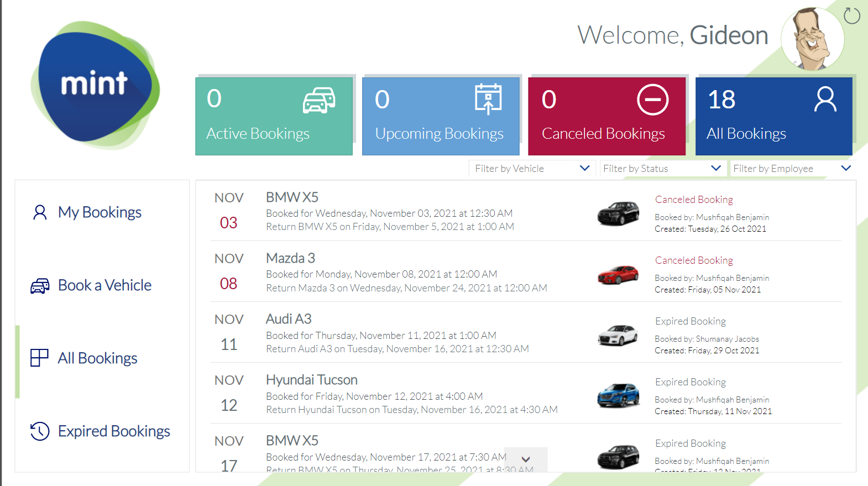
Task: Click the car icon beside Book a Vehicle
Action: click(x=40, y=285)
